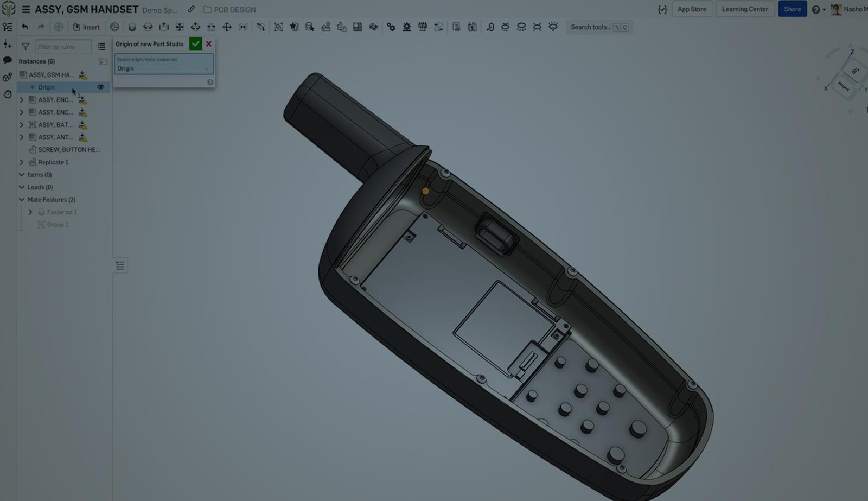Viewport: 868px width, 501px height.
Task: Open the Comments panel in the left sidebar
Action: [x=7, y=61]
